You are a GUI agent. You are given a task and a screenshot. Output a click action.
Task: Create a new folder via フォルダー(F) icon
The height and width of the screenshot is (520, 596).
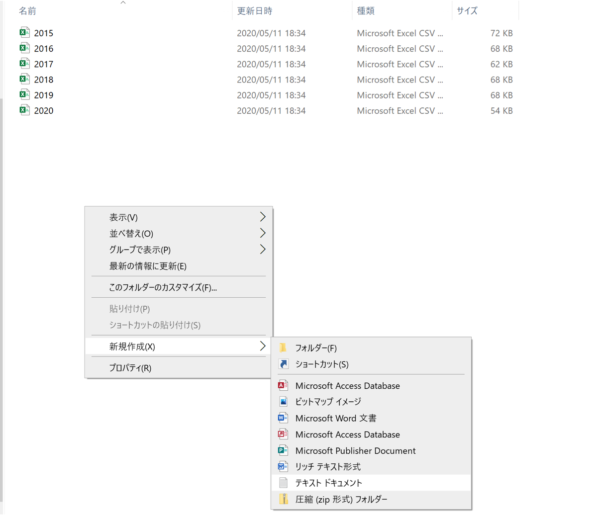tap(283, 348)
